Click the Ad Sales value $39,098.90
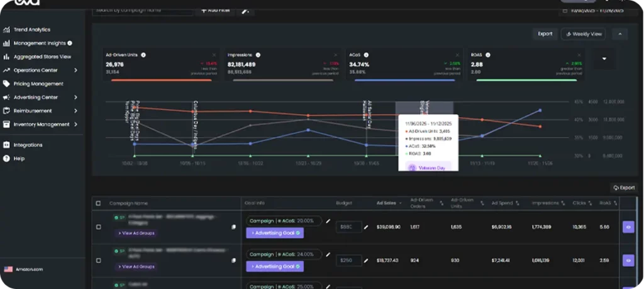Viewport: 644px width, 289px height. click(x=389, y=227)
